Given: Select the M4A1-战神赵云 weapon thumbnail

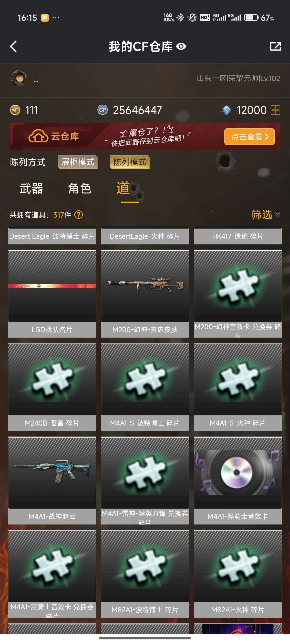Looking at the screenshot, I should pos(52,473).
